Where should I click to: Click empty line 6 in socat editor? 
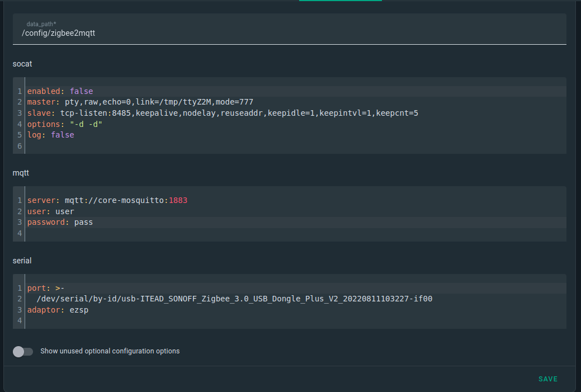coord(295,146)
